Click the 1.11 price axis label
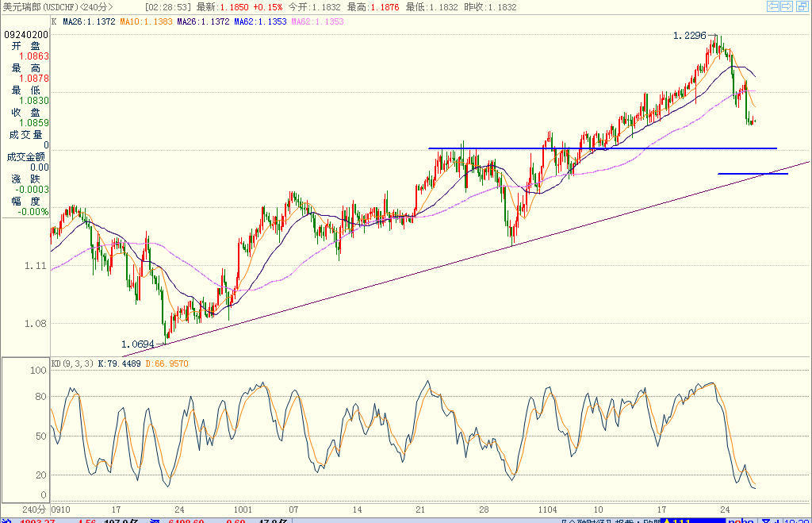This screenshot has width=812, height=523. point(35,266)
